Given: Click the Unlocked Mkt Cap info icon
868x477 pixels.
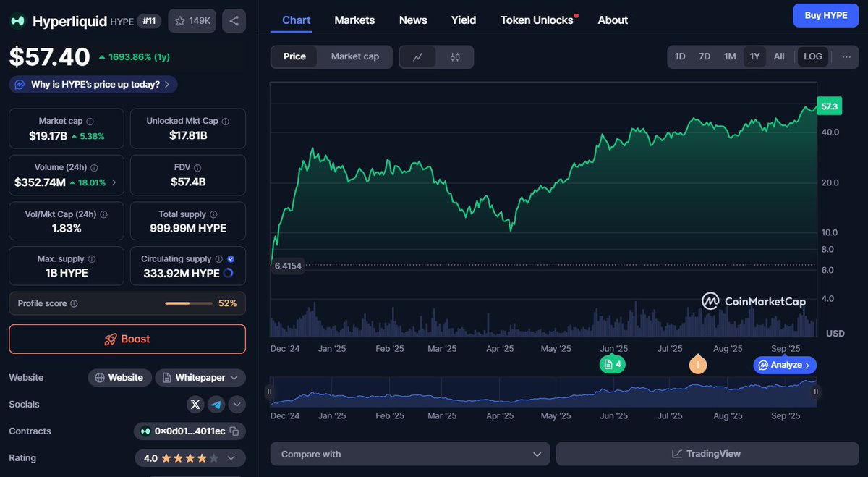Looking at the screenshot, I should click(x=226, y=122).
